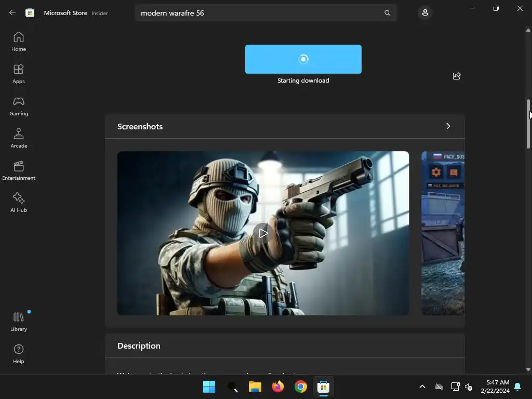Screen dimensions: 532x399
Task: Click the search magnifier icon
Action: (387, 13)
